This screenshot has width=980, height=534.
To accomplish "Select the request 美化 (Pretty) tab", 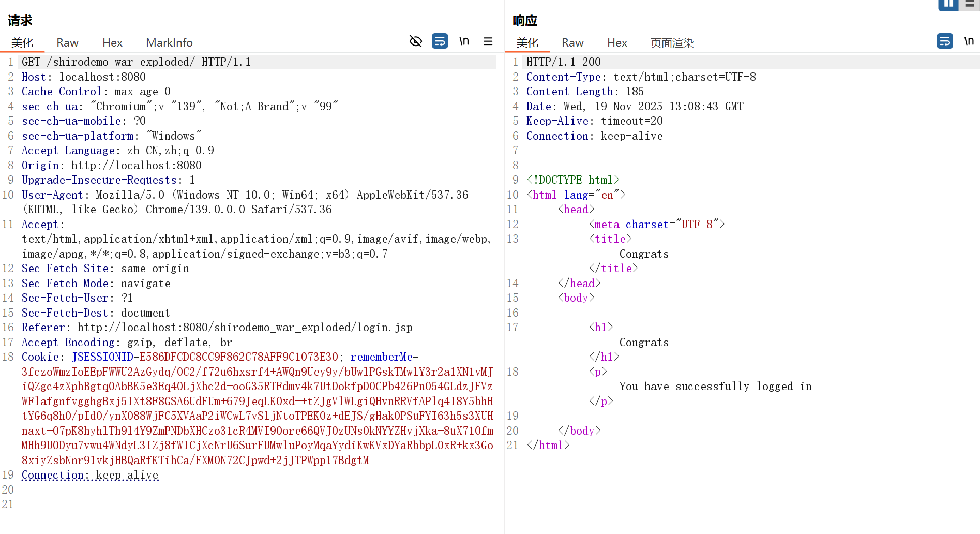I will [22, 42].
